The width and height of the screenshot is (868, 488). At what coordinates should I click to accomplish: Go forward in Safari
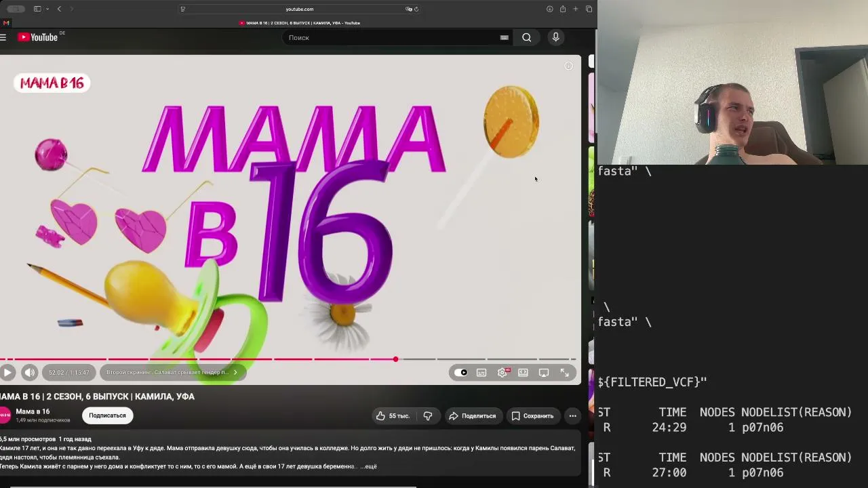click(71, 9)
